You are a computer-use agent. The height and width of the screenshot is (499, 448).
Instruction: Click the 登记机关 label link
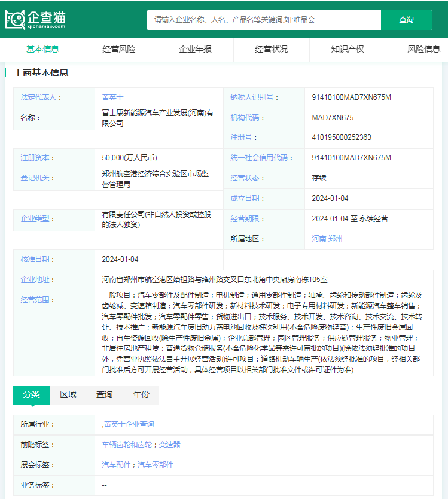click(x=35, y=178)
